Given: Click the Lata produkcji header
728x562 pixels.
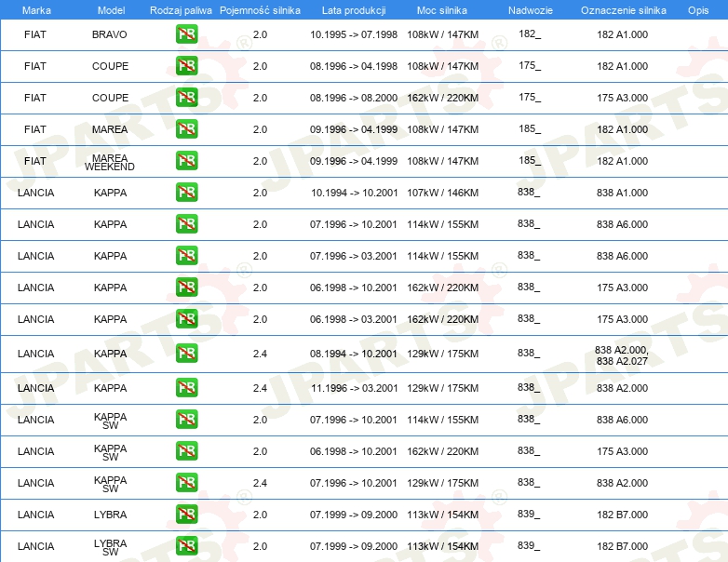Looking at the screenshot, I should coord(354,10).
